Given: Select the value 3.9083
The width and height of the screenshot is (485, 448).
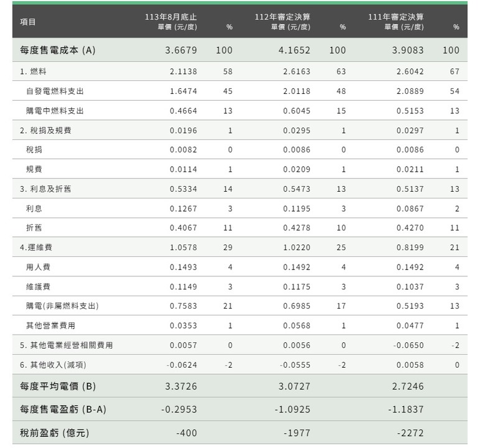Looking at the screenshot, I should pos(408,50).
